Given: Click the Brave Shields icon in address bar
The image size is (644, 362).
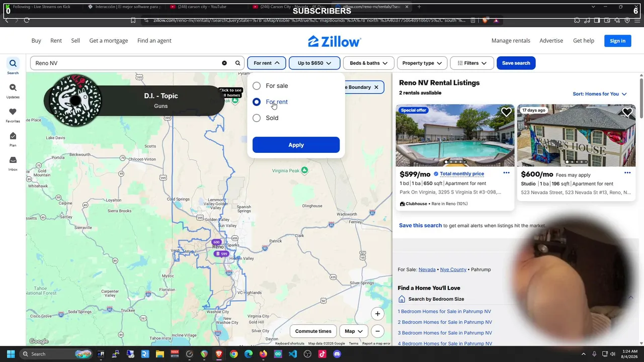Looking at the screenshot, I should click(485, 20).
